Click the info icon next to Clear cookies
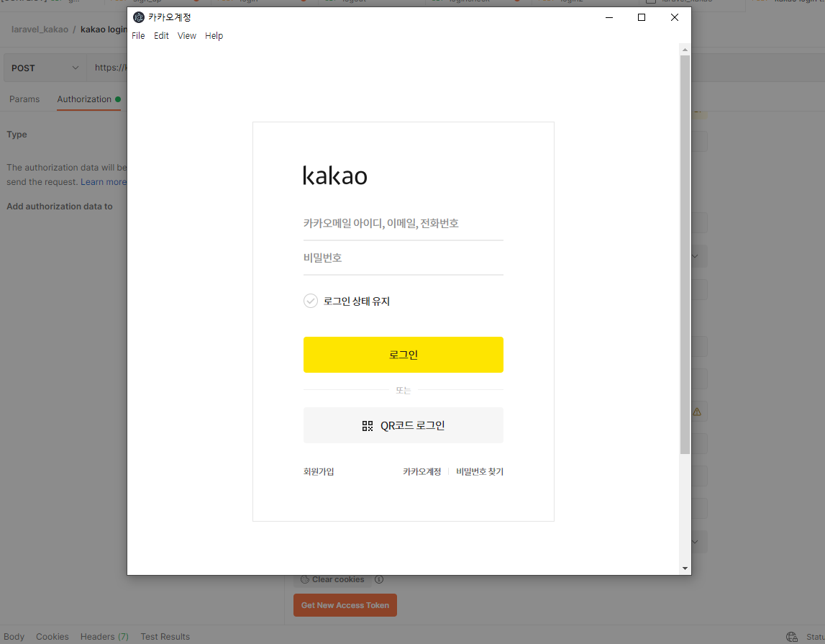 [x=379, y=579]
